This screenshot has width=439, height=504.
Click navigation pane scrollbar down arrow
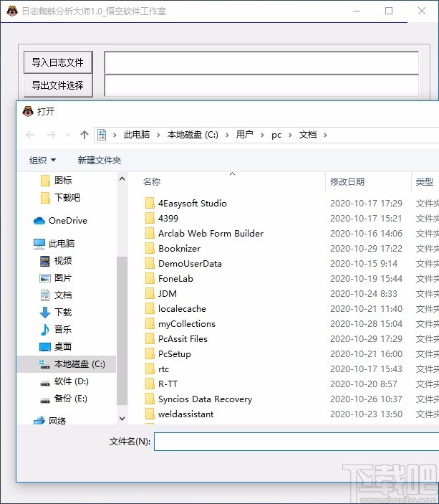click(122, 419)
